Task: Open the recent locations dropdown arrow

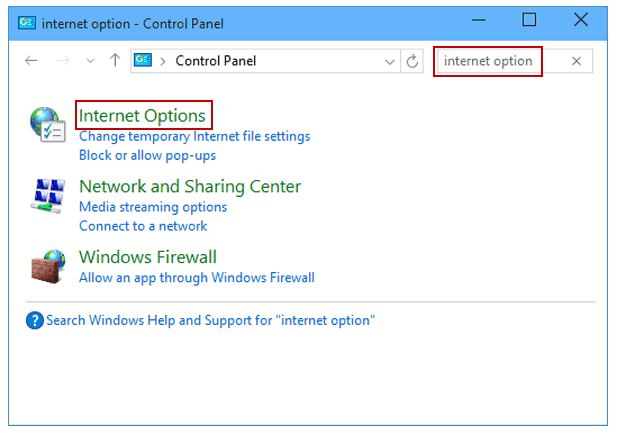Action: (x=91, y=61)
